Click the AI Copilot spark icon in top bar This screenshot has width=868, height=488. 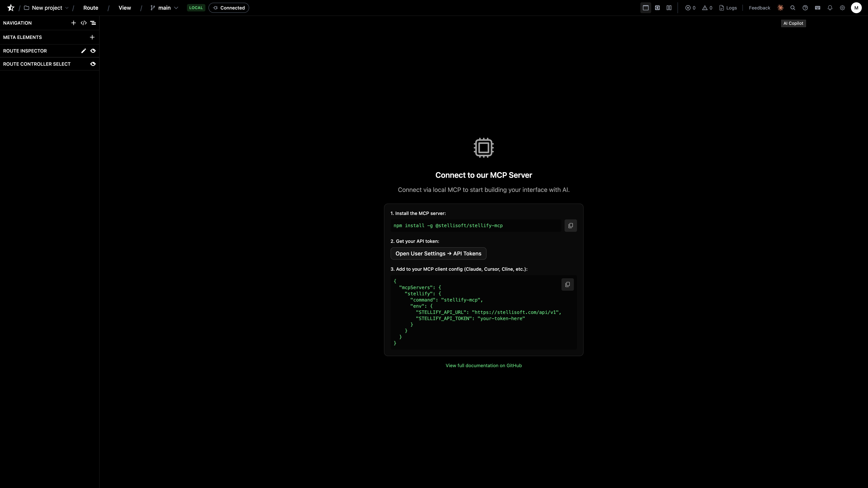(780, 7)
